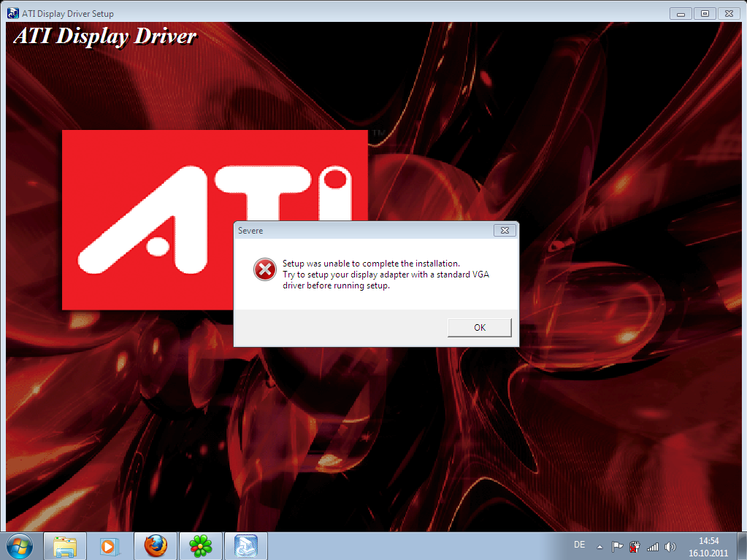
Task: Open ICQ flower icon on the taskbar
Action: (201, 546)
